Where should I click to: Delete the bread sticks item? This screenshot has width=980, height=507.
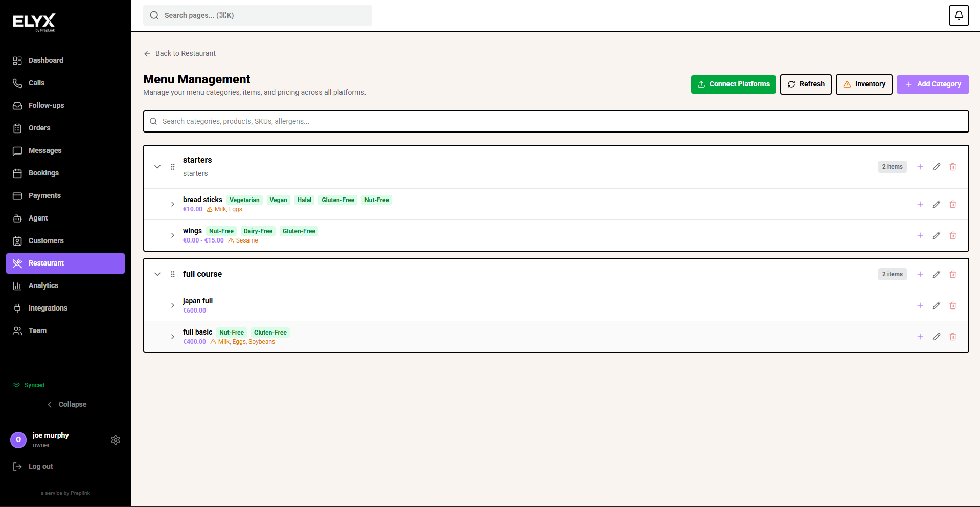(952, 204)
